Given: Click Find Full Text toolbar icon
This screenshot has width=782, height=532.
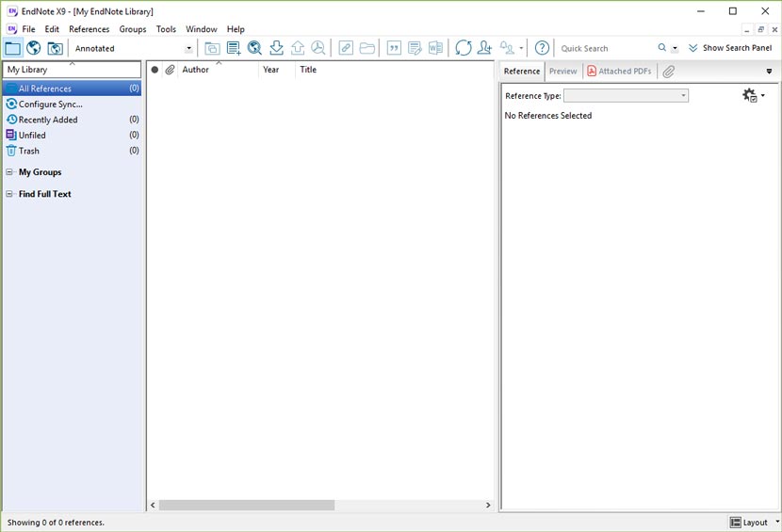Looking at the screenshot, I should click(318, 48).
